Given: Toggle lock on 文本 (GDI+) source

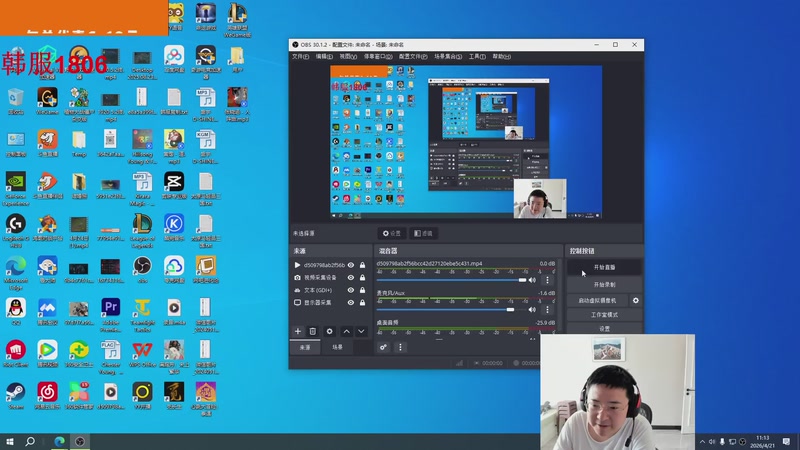Looking at the screenshot, I should (x=362, y=290).
